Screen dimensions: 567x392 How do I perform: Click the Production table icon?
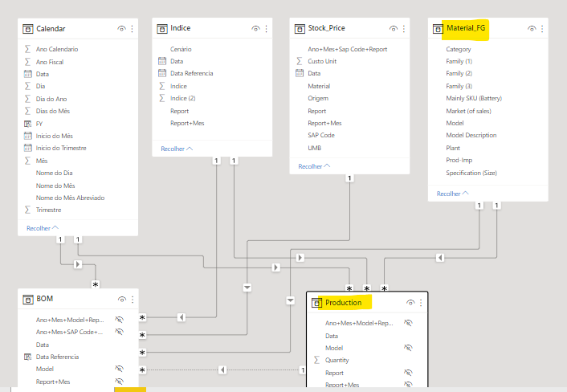pos(316,303)
